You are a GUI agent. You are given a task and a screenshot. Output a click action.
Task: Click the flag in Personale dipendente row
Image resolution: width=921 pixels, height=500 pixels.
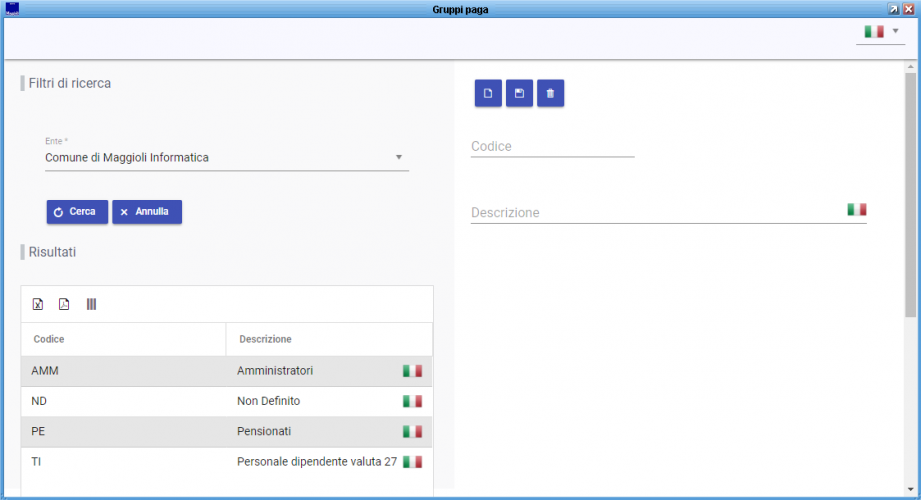(412, 462)
